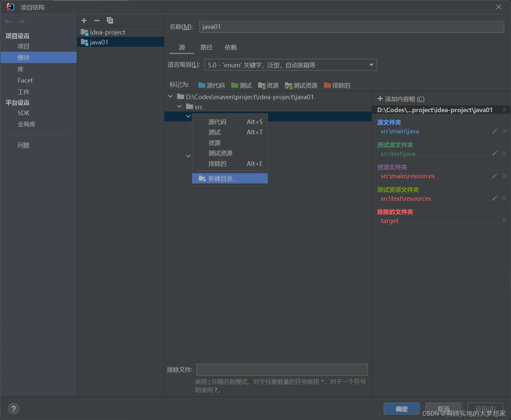This screenshot has width=511, height=420.
Task: Click the src\test\resources path
Action: [x=406, y=198]
